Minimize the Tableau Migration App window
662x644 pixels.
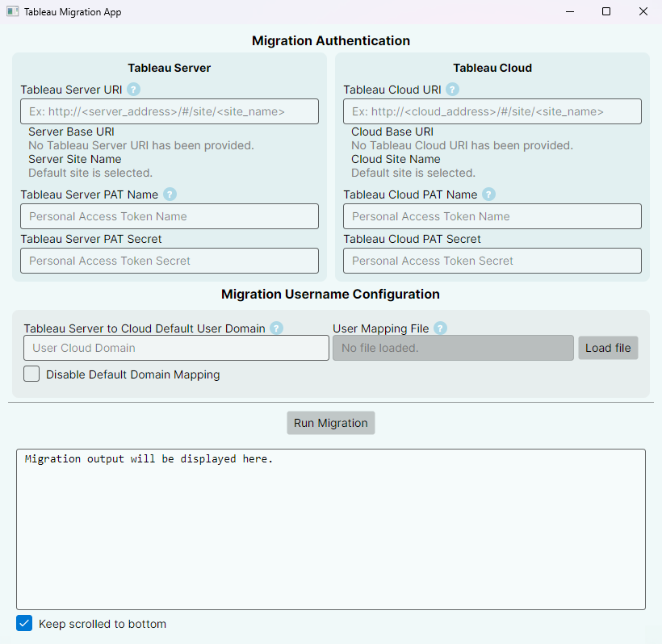[x=570, y=11]
